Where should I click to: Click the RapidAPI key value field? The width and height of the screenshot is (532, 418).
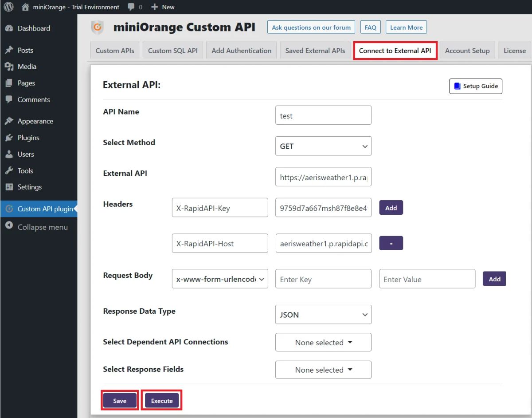pyautogui.click(x=323, y=208)
